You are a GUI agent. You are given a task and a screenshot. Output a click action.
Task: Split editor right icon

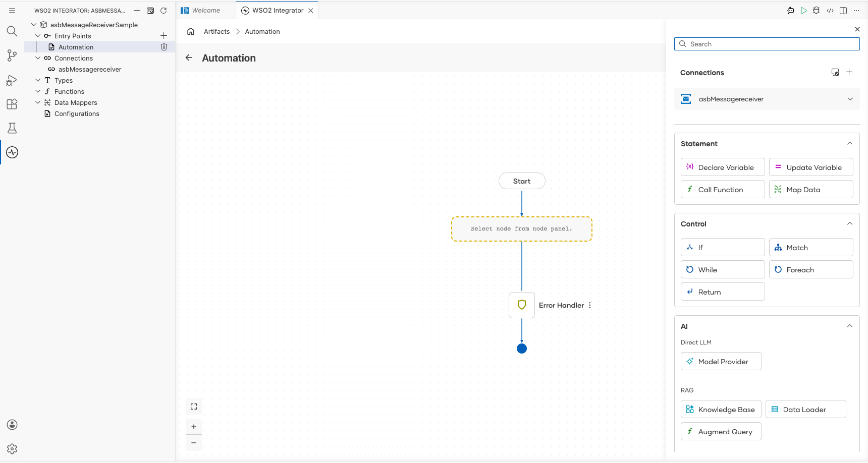843,10
